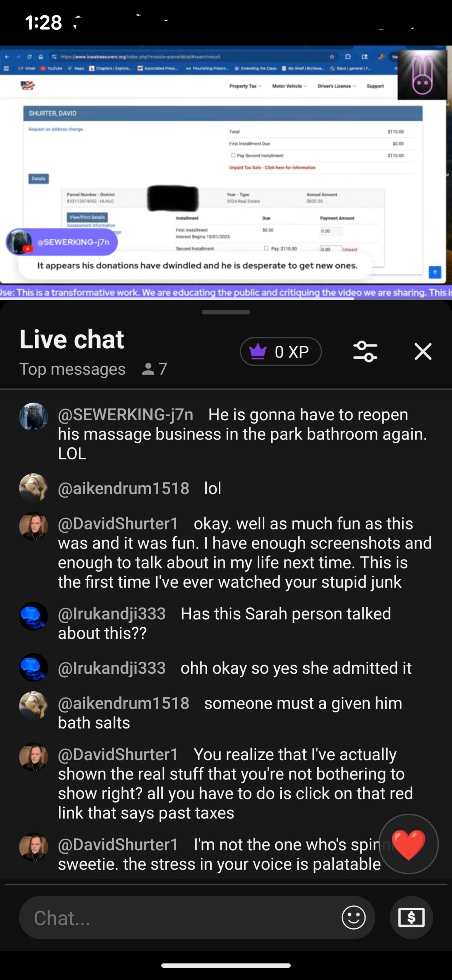
Task: Open Super Chat dollar icon
Action: coord(411,917)
